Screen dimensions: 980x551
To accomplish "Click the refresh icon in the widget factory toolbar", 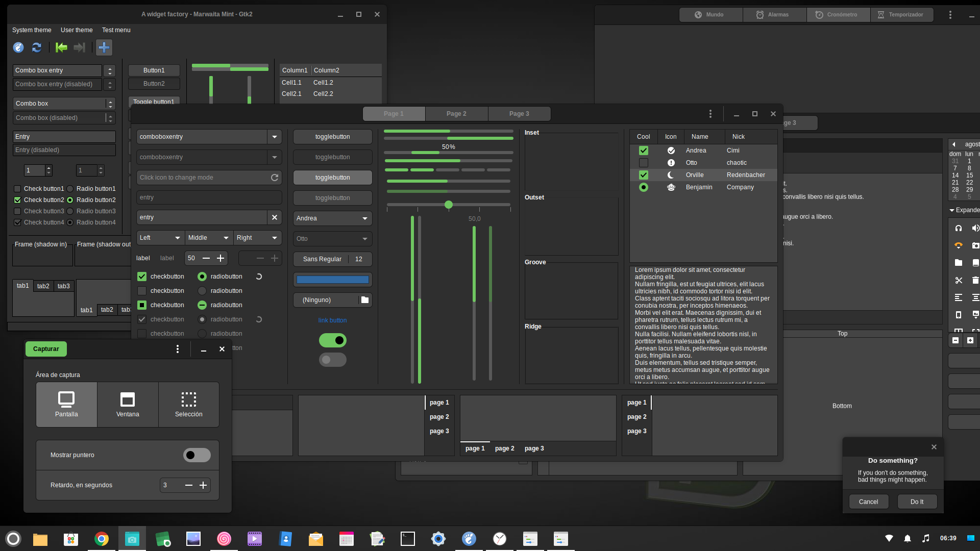I will click(36, 47).
